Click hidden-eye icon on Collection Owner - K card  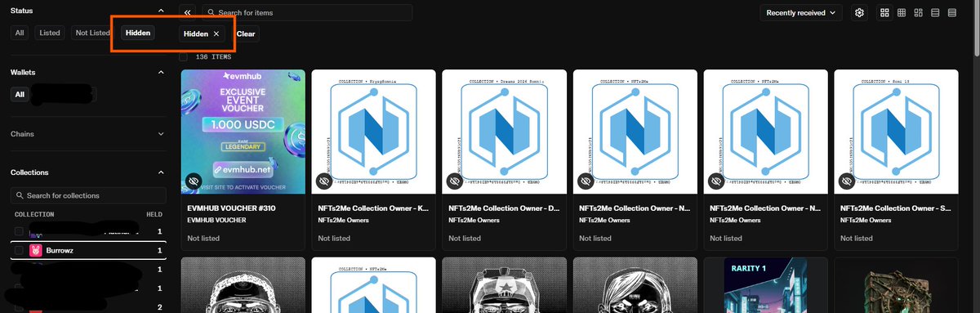click(324, 181)
